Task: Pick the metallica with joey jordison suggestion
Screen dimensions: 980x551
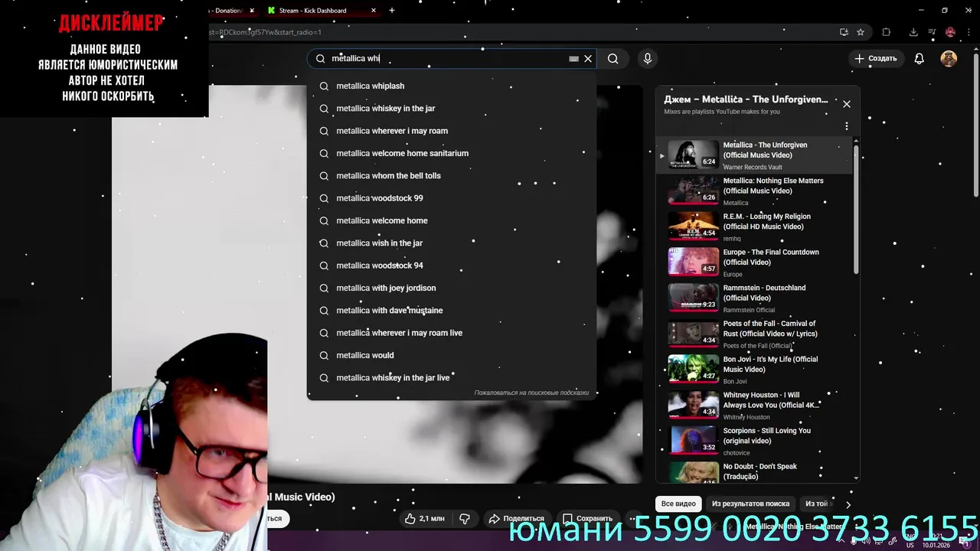Action: click(x=452, y=288)
